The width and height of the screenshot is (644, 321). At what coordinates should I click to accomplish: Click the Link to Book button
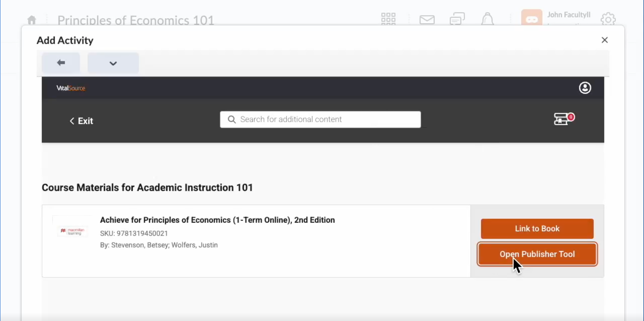tap(537, 229)
